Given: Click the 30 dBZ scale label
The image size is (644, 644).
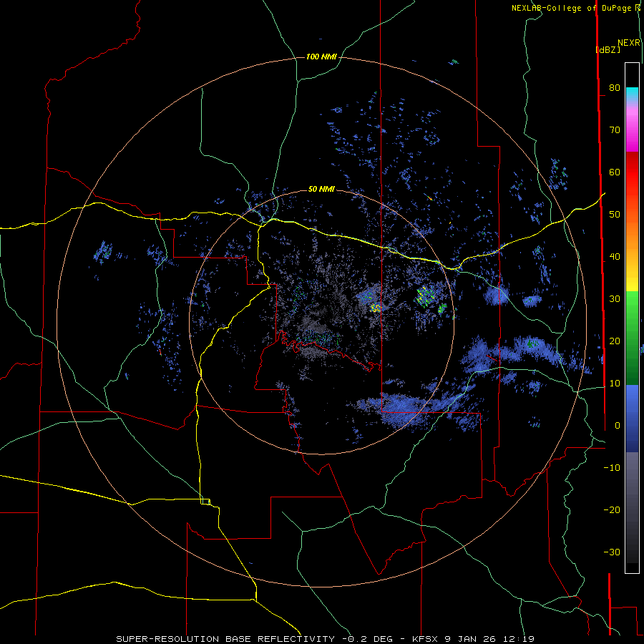Looking at the screenshot, I should [x=615, y=298].
